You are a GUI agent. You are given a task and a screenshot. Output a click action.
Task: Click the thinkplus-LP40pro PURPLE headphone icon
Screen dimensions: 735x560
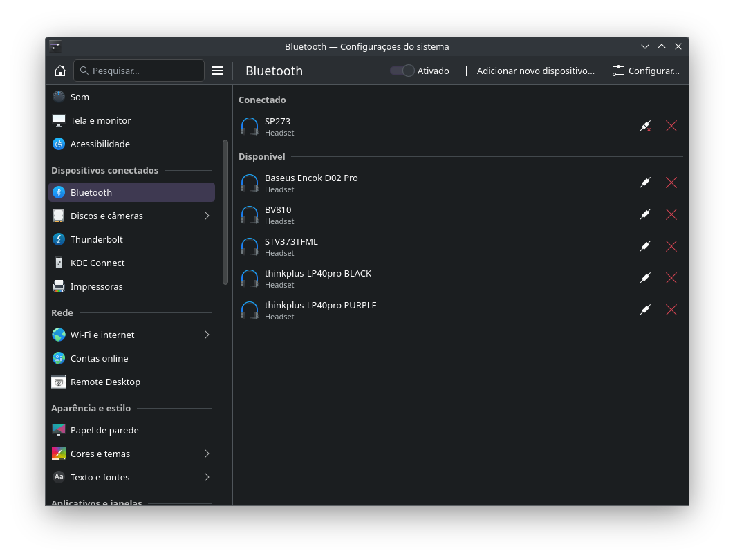[x=250, y=310]
